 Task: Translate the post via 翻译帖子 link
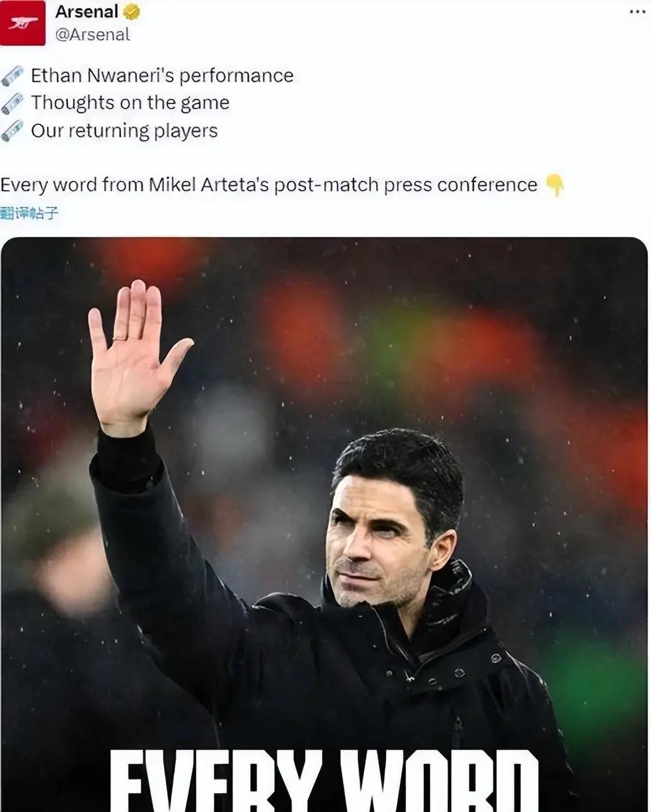[29, 213]
